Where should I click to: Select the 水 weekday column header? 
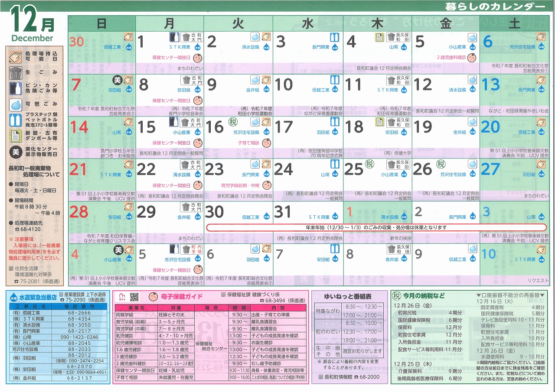(x=307, y=24)
